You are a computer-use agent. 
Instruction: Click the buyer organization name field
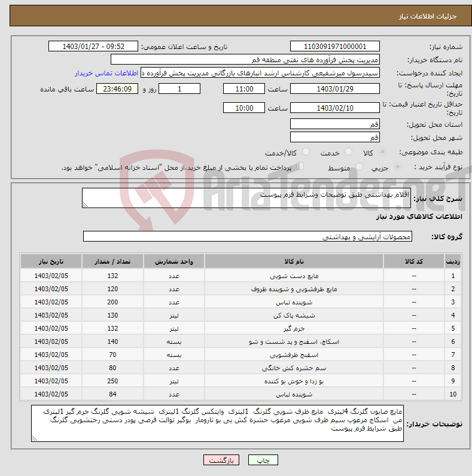[x=245, y=60]
